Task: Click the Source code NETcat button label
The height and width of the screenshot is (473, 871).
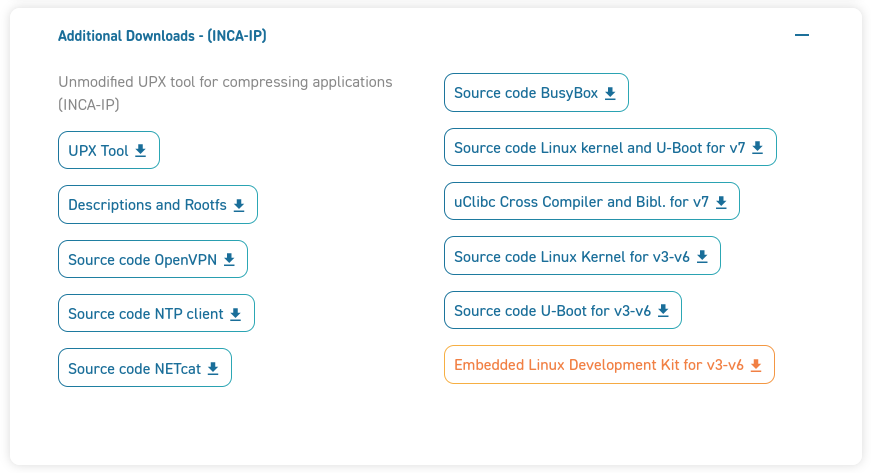Action: tap(134, 369)
